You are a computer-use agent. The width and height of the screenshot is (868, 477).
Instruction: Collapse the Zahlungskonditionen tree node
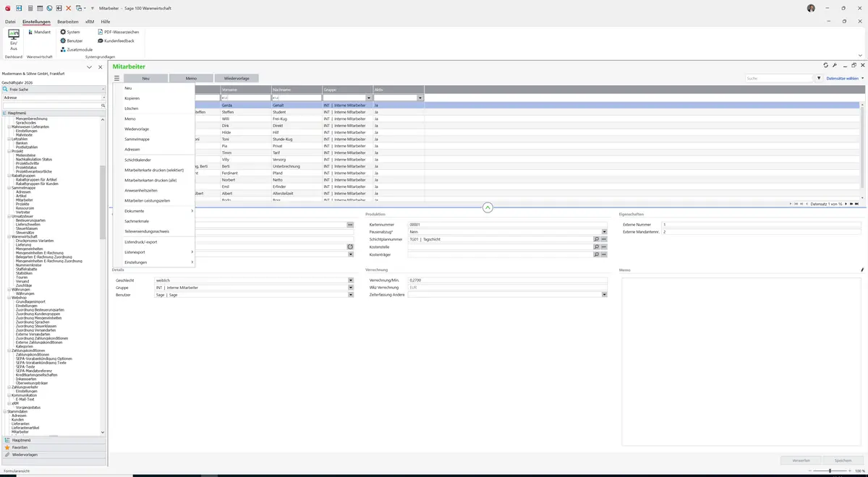[9, 351]
